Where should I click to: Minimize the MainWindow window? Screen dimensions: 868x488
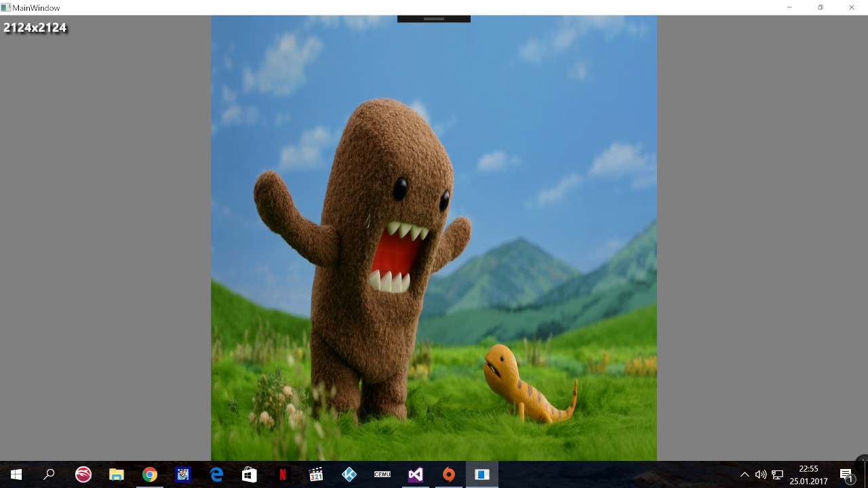click(789, 7)
